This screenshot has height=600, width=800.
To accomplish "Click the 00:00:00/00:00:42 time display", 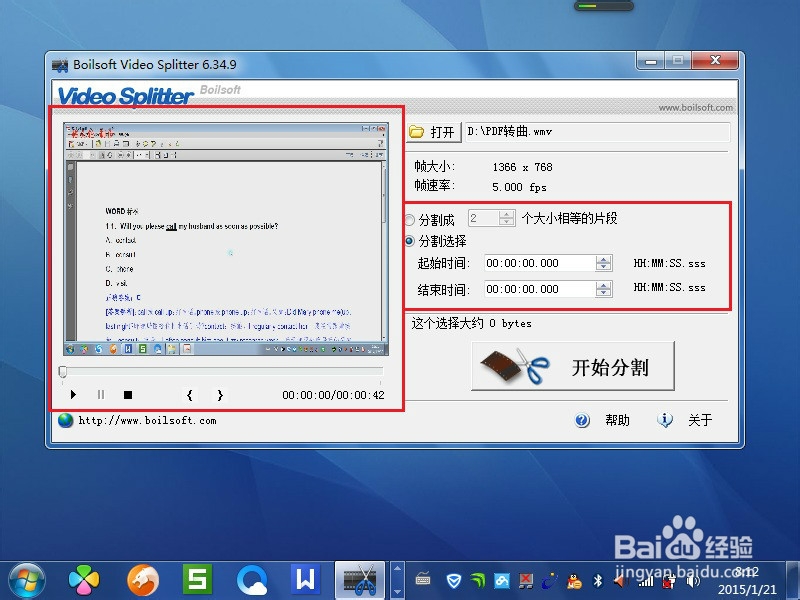I will pyautogui.click(x=333, y=395).
